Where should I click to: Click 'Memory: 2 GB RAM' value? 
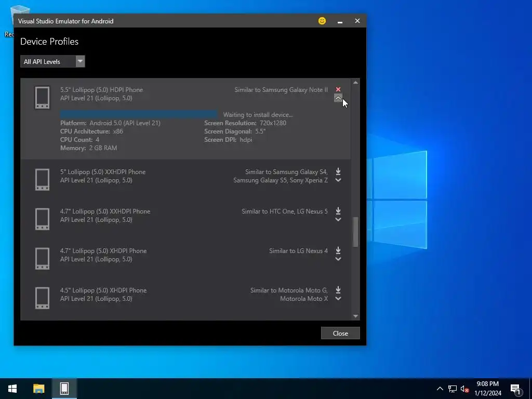point(88,148)
